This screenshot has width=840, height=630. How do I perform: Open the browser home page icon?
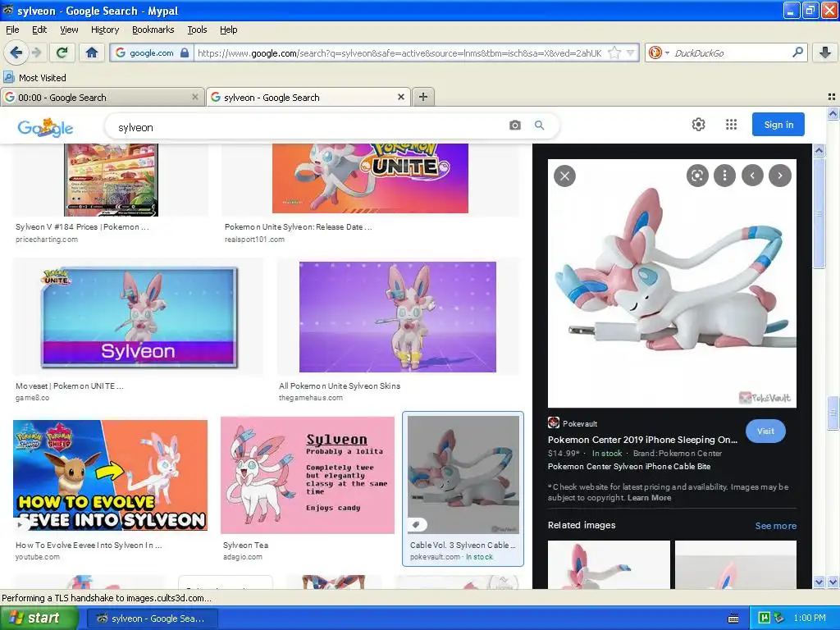[92, 52]
